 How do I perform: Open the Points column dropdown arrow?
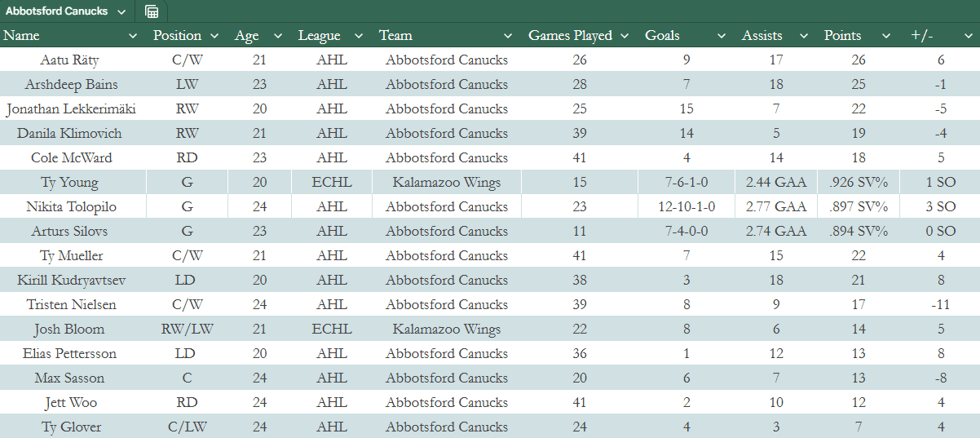[888, 36]
